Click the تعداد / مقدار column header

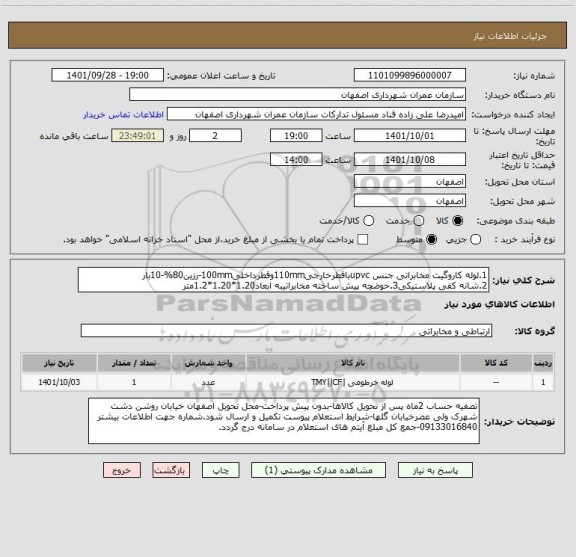pos(134,363)
